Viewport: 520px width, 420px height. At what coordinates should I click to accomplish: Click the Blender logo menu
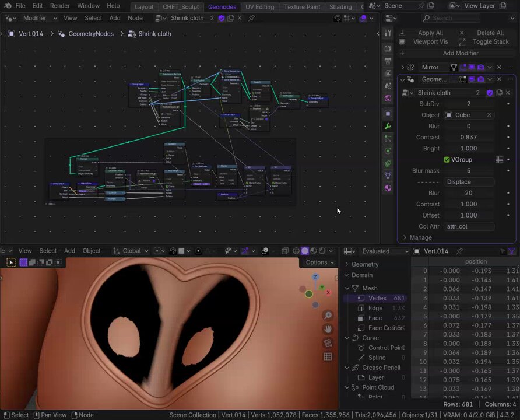(8, 6)
